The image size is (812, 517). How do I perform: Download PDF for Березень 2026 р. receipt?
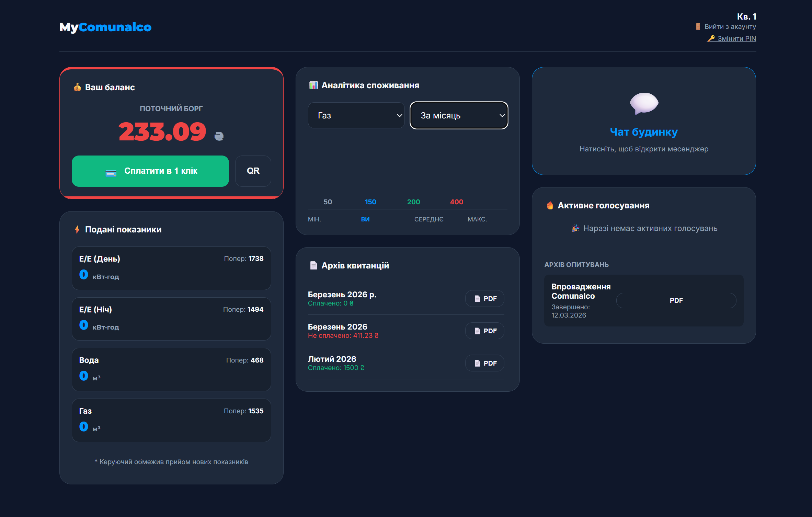[x=484, y=299]
